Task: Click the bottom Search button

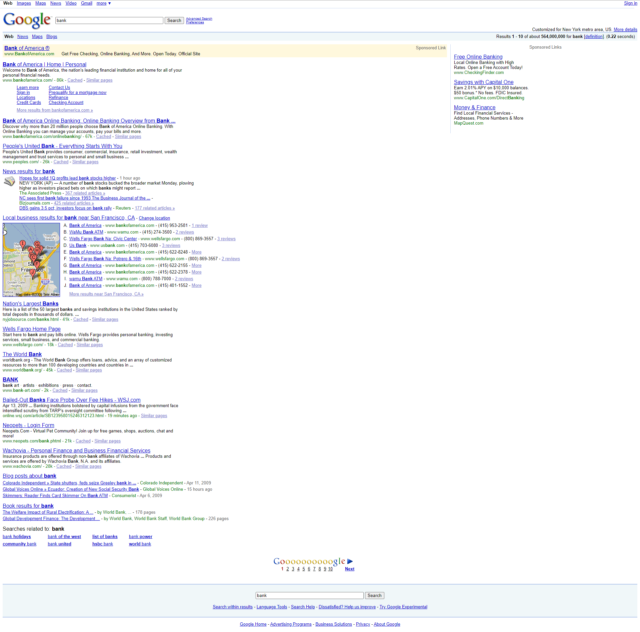Action: [374, 596]
